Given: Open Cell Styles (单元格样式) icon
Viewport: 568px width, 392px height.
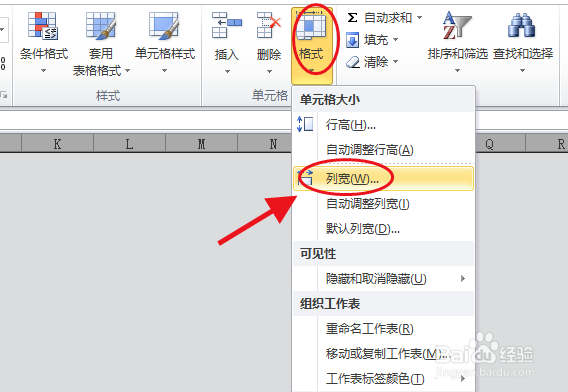Looking at the screenshot, I should click(164, 25).
